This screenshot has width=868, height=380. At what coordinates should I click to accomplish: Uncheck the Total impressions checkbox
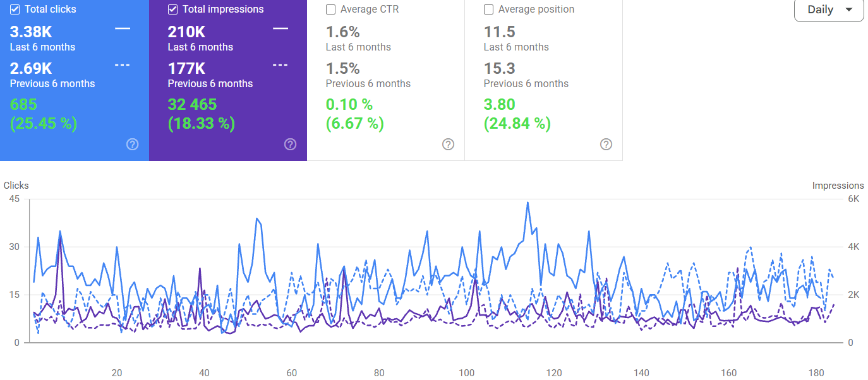click(x=173, y=9)
